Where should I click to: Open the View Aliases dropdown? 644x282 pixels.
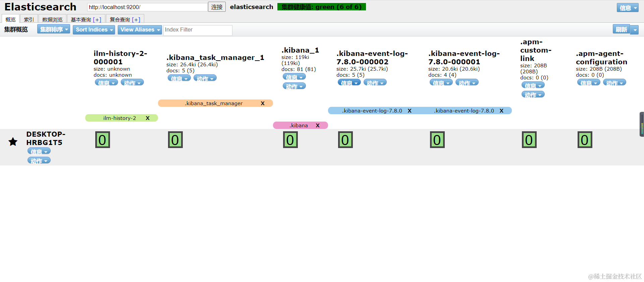click(x=140, y=29)
